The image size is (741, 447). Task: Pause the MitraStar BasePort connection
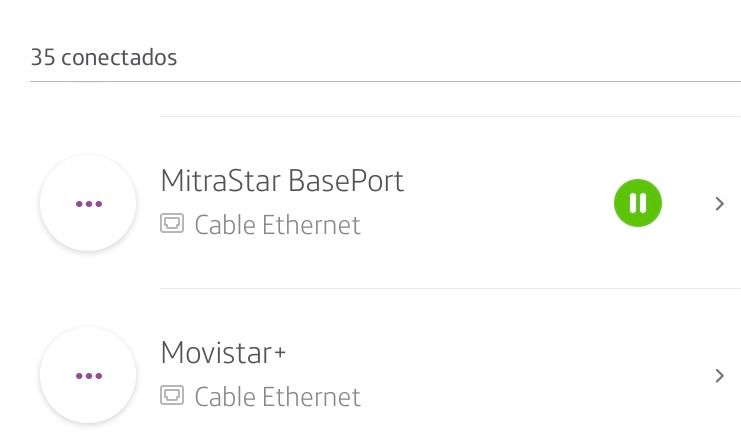(x=637, y=203)
